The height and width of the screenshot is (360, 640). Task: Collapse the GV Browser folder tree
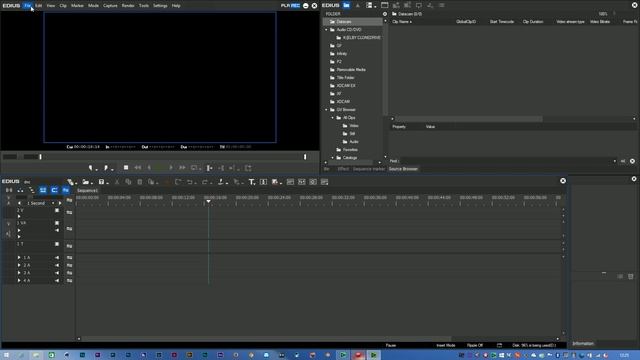(326, 110)
